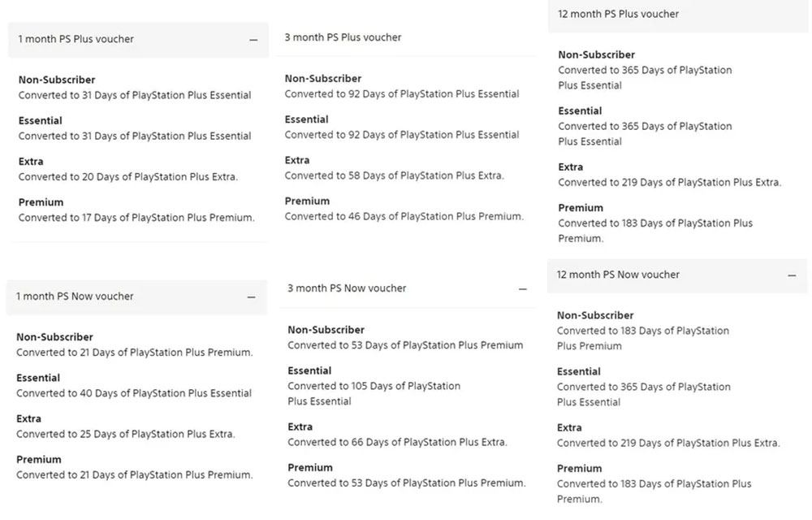Toggle the 3 month PS Plus voucher section header
The image size is (812, 520).
[407, 37]
